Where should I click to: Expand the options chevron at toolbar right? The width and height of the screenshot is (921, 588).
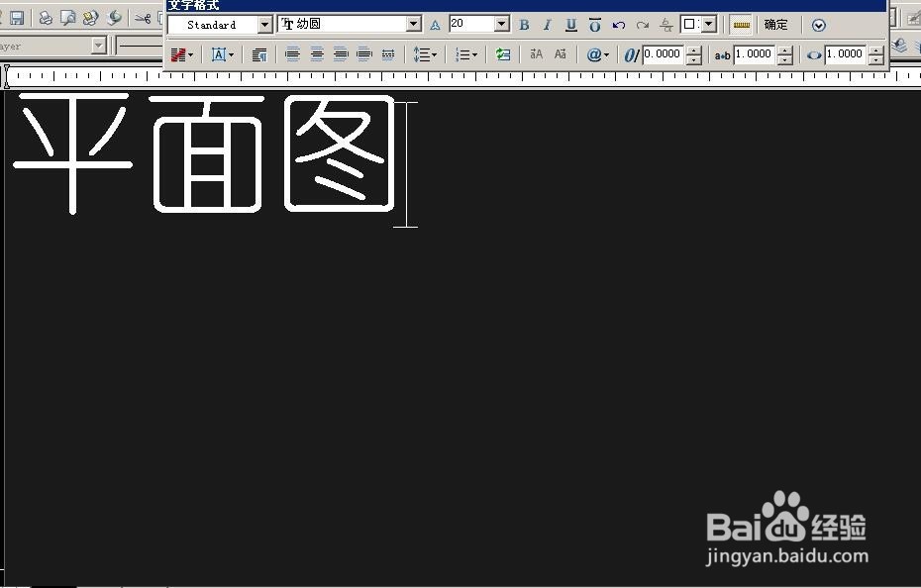pyautogui.click(x=819, y=25)
